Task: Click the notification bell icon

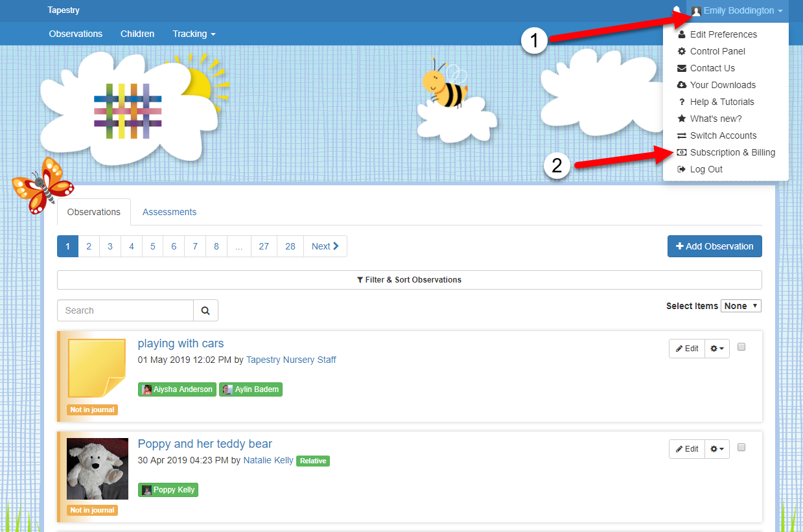Action: (x=677, y=10)
